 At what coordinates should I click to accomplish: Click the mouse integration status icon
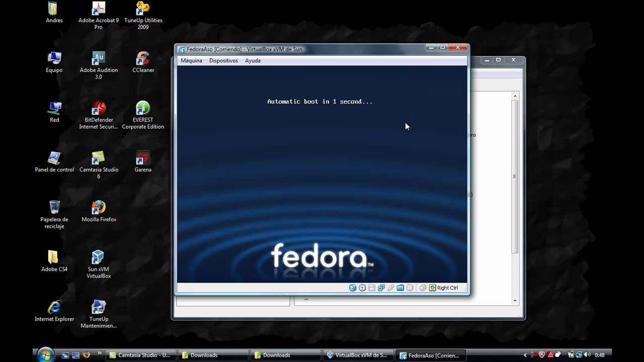coord(423,288)
